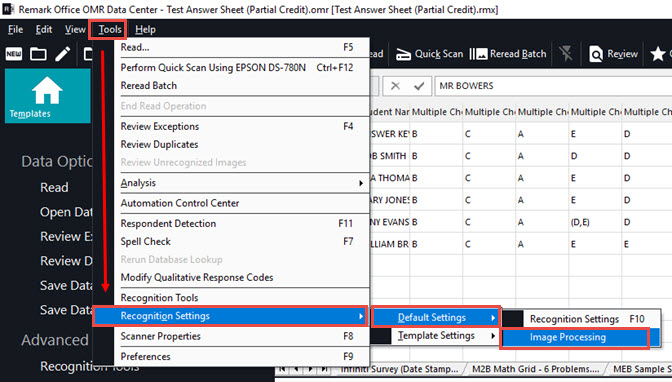
Task: Click the A THOMA row name cell
Action: tap(390, 178)
